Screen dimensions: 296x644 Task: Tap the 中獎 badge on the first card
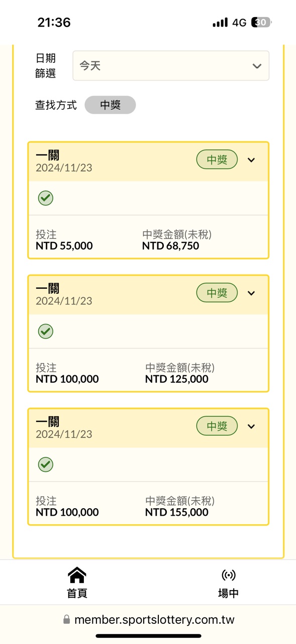pyautogui.click(x=217, y=159)
